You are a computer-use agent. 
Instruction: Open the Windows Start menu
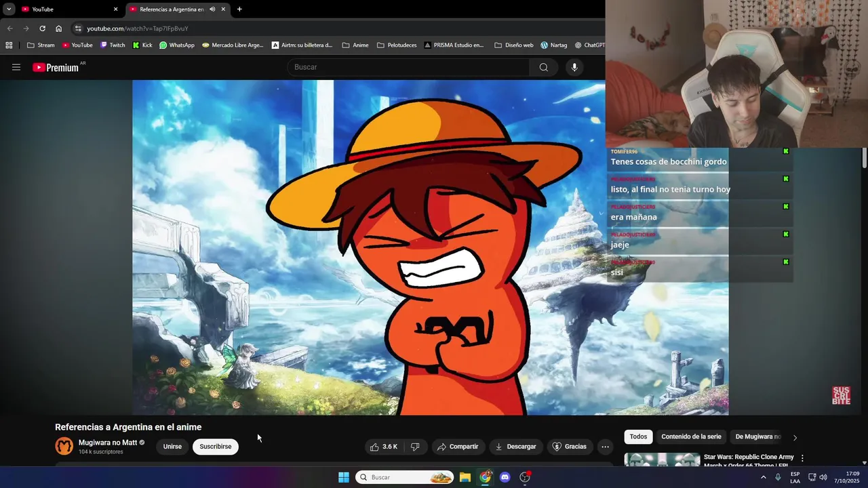(344, 477)
